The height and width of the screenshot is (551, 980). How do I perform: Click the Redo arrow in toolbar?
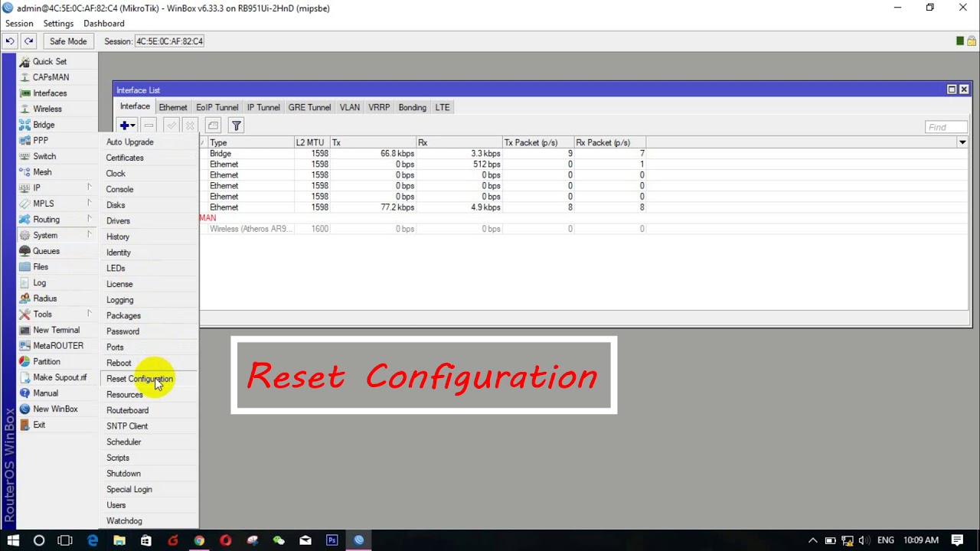coord(28,41)
